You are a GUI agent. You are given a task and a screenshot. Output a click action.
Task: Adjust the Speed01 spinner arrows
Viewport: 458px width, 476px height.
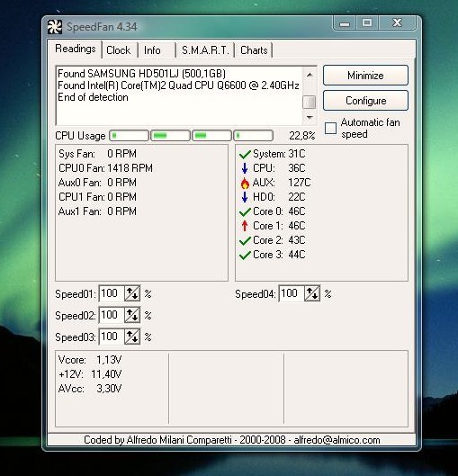point(132,293)
